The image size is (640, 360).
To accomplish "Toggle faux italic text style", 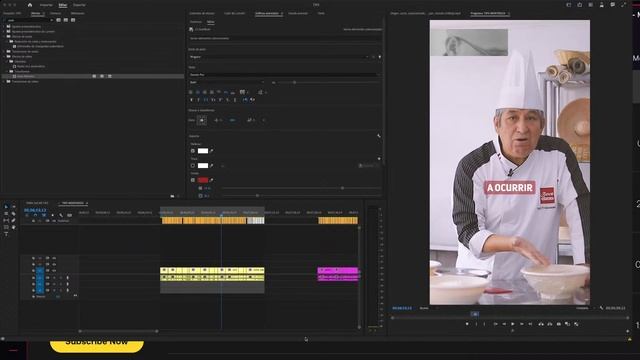I will (x=198, y=100).
